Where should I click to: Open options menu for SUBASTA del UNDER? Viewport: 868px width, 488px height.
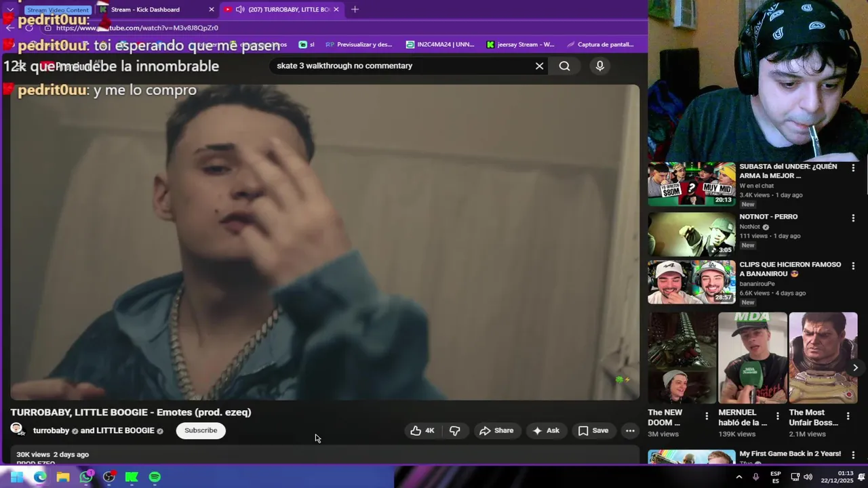pyautogui.click(x=853, y=167)
